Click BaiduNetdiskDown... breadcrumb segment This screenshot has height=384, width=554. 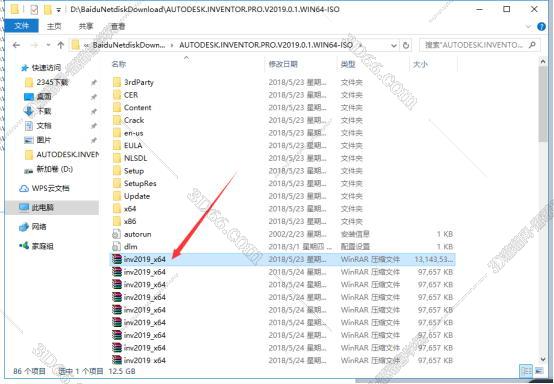click(129, 45)
